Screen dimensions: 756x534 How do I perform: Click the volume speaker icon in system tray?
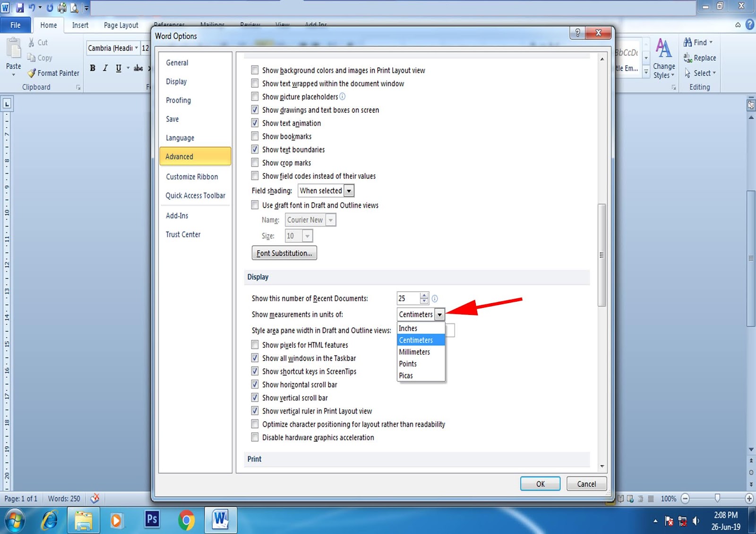696,521
